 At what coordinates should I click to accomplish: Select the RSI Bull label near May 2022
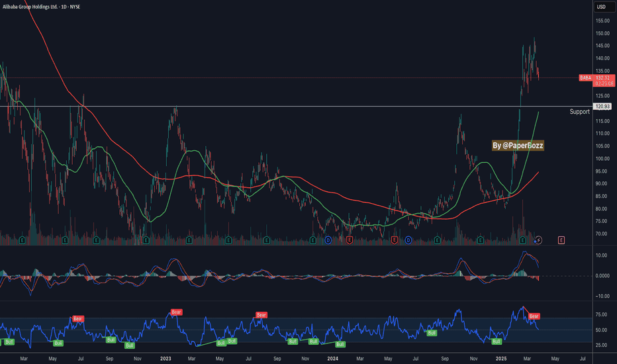click(x=58, y=343)
